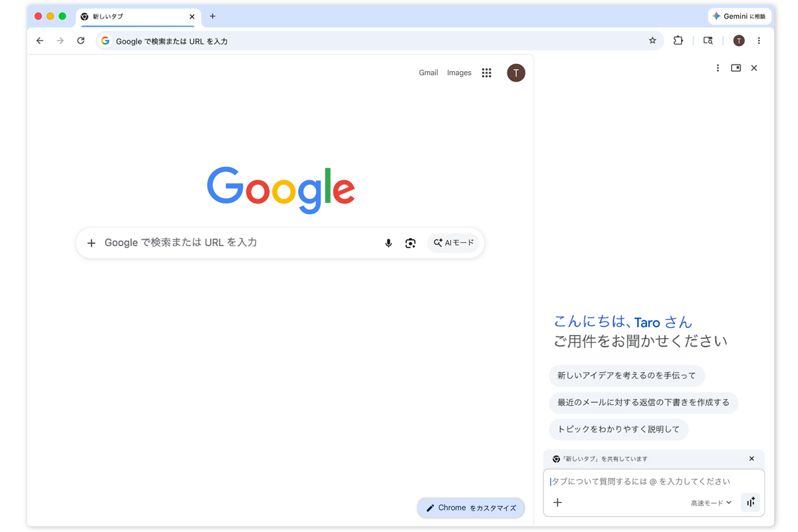Image resolution: width=798 pixels, height=532 pixels.
Task: Click the plus icon in Google search box
Action: point(92,243)
